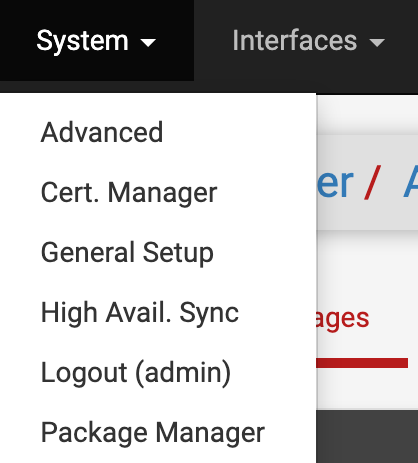The width and height of the screenshot is (418, 463).
Task: Click Logout (admin) entry
Action: [158, 372]
